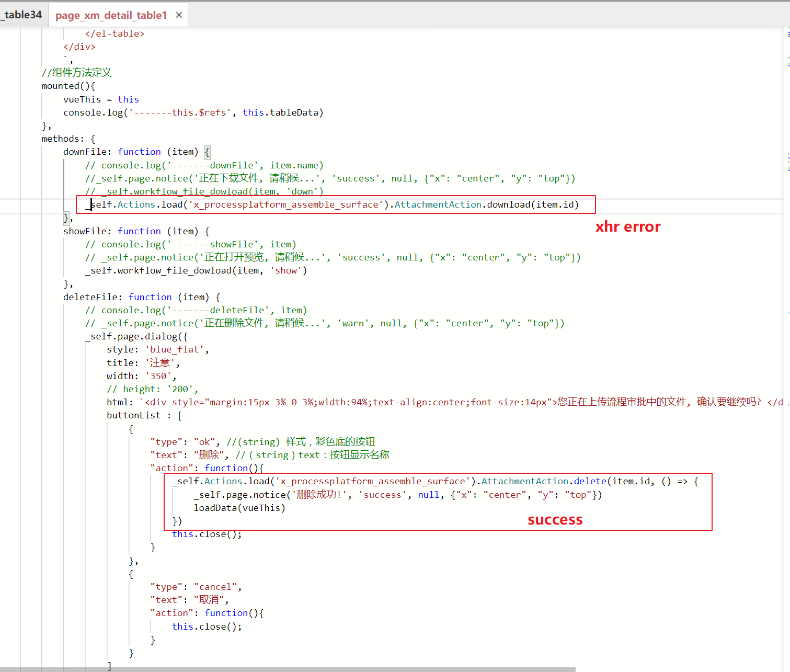This screenshot has width=790, height=672.
Task: Click the red 'xhr error' annotation
Action: pos(627,226)
